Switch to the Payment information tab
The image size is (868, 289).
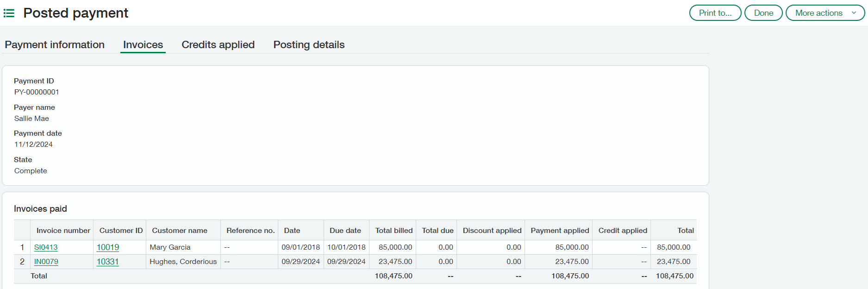click(55, 45)
